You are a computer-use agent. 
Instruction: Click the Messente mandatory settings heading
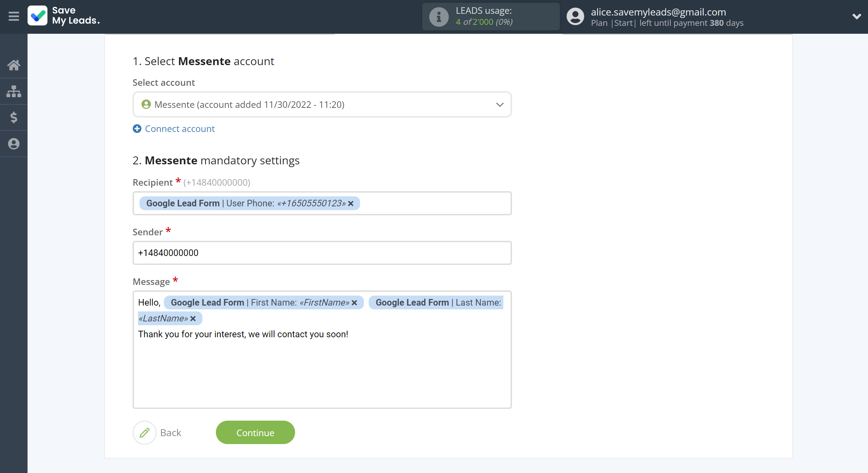pos(216,161)
